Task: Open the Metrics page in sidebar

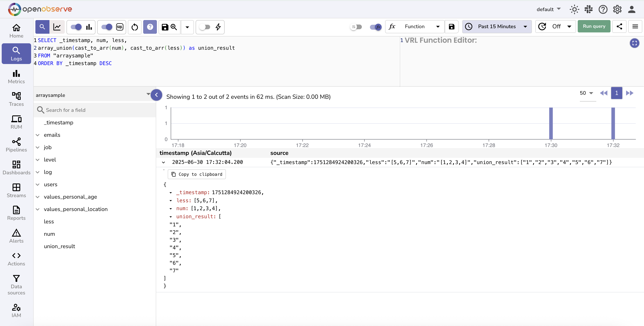Action: (x=16, y=77)
